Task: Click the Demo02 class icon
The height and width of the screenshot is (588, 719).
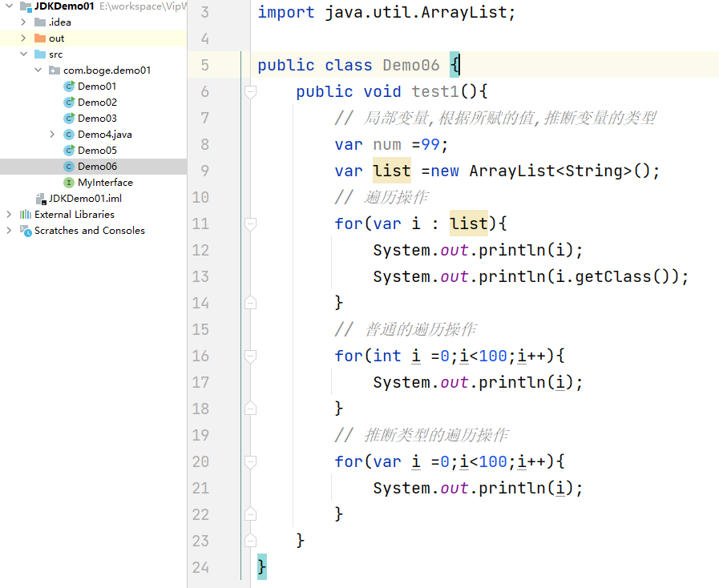Action: point(69,103)
